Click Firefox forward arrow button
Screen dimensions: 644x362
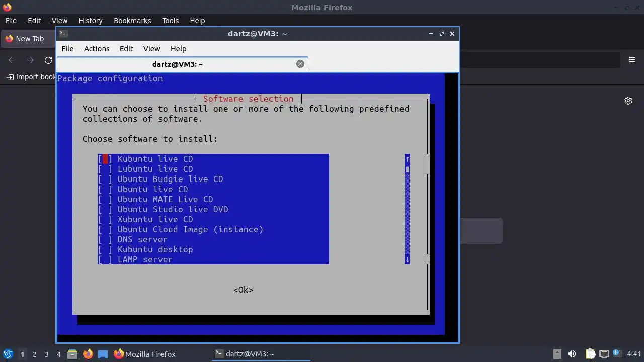tap(30, 60)
